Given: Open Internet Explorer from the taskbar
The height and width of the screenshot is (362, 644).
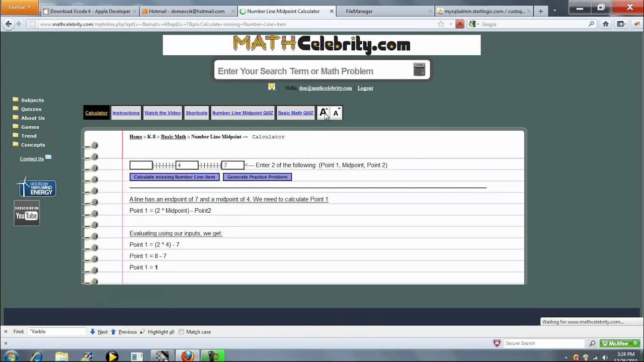Looking at the screenshot, I should pos(37,356).
